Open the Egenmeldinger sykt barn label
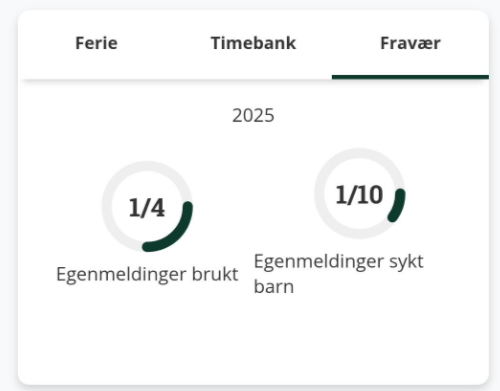Screen dimensions: 500x391 coord(339,274)
